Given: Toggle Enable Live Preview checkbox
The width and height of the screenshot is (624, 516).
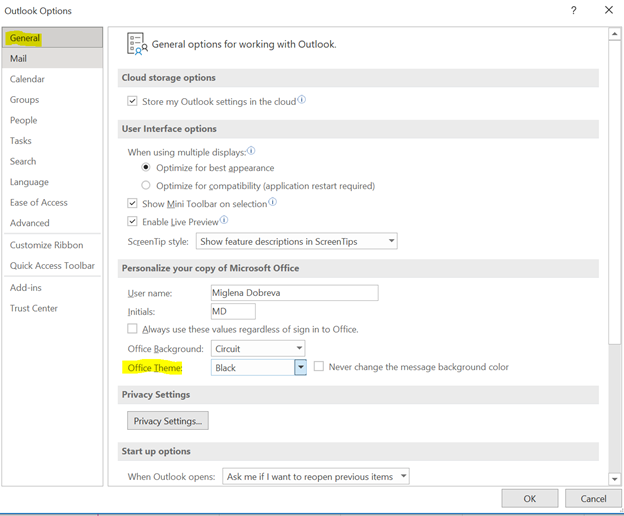Looking at the screenshot, I should [132, 221].
